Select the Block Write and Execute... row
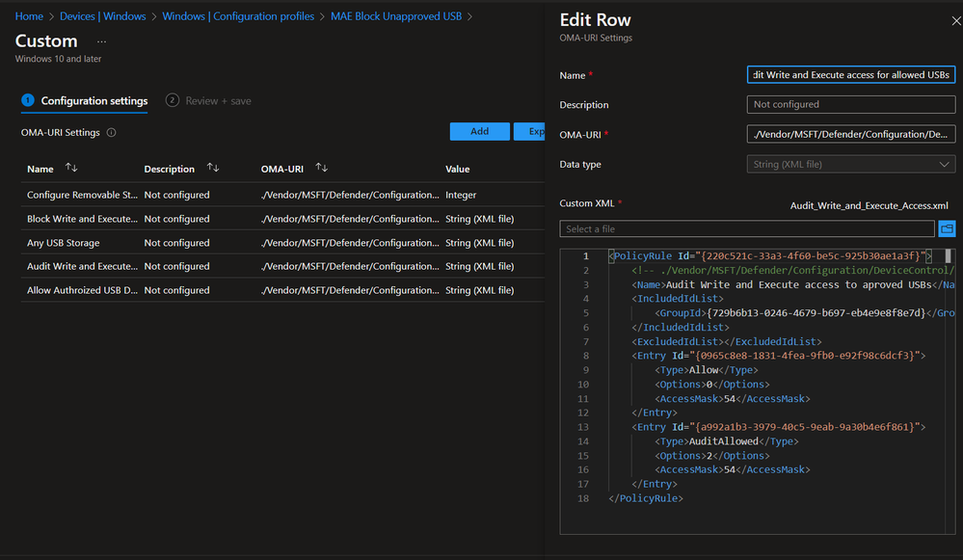This screenshot has width=963, height=560. (282, 219)
